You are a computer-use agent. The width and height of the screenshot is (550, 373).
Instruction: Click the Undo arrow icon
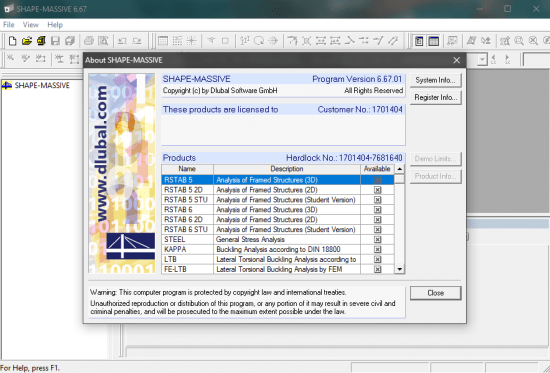[122, 41]
